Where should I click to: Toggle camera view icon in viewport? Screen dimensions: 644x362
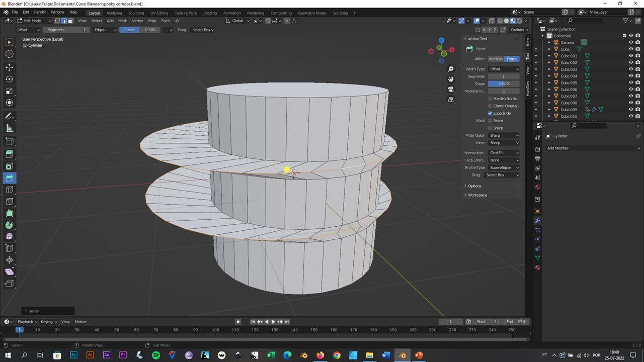pyautogui.click(x=451, y=89)
